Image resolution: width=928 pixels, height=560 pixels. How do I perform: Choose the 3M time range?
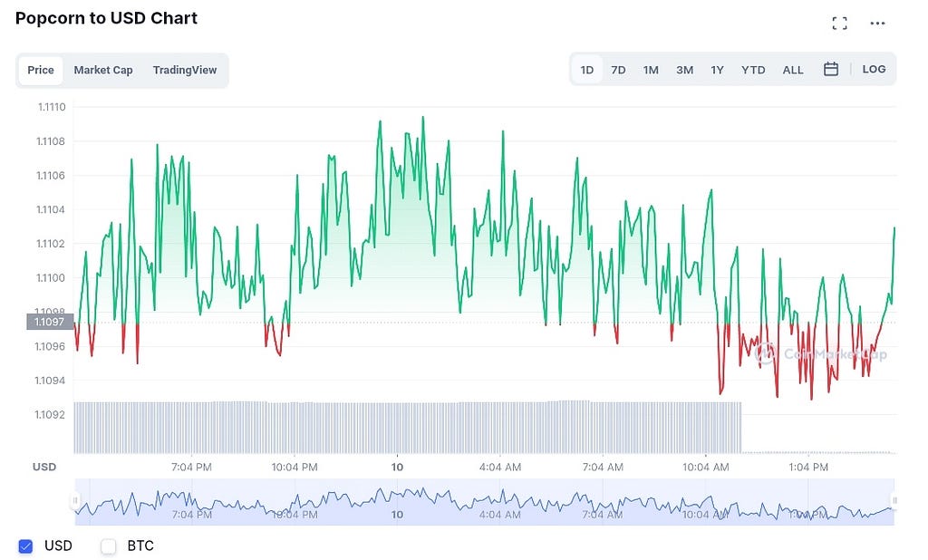coord(685,70)
